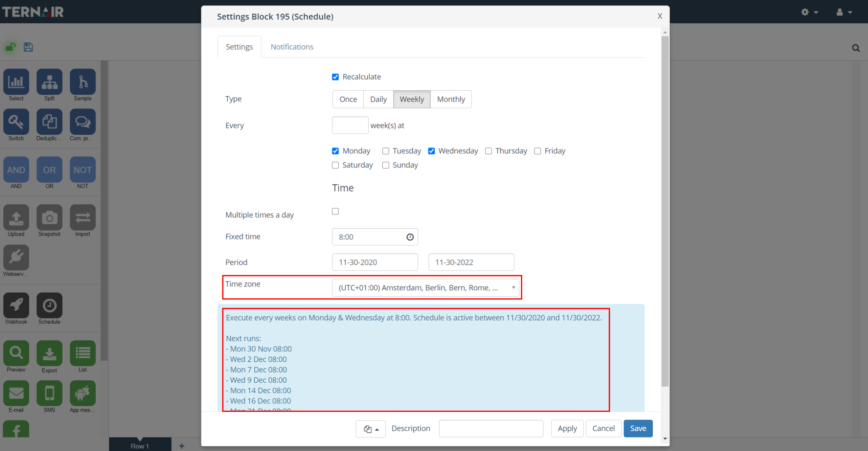Select the Monthly schedule type

click(451, 99)
